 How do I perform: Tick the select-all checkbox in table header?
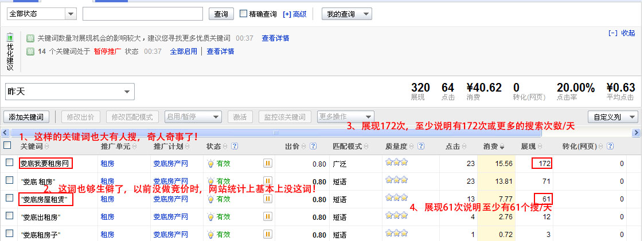tap(7, 145)
